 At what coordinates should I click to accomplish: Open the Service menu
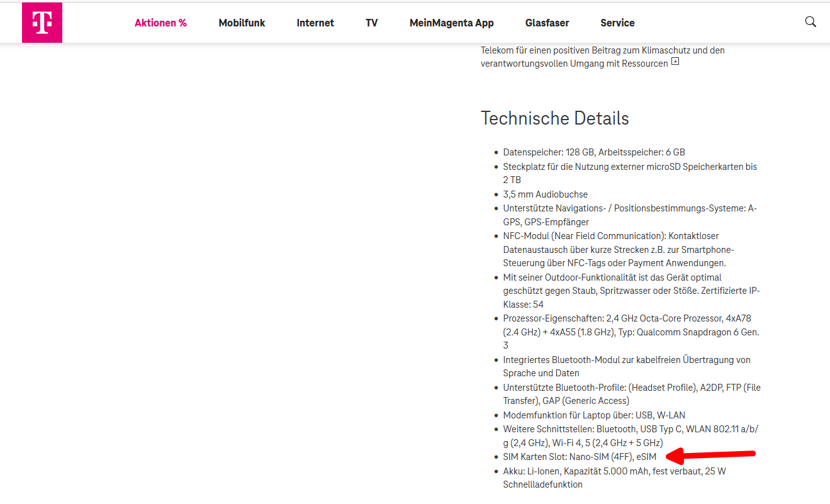(x=617, y=23)
